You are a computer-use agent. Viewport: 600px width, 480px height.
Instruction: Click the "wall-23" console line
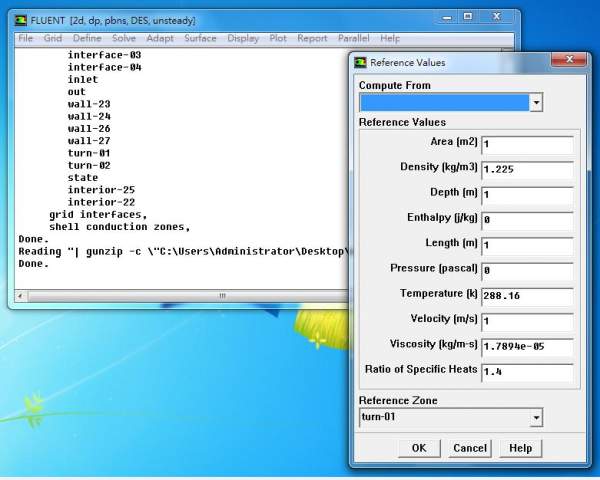(x=89, y=104)
